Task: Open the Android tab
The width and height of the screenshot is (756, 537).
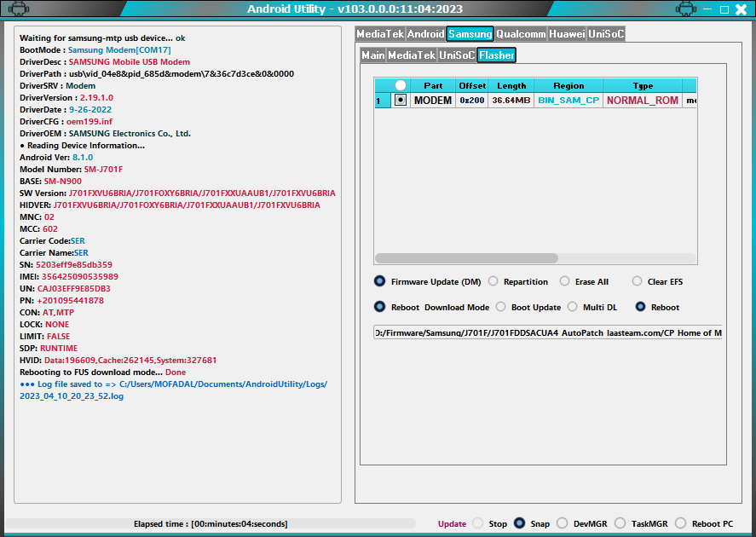Action: coord(426,34)
